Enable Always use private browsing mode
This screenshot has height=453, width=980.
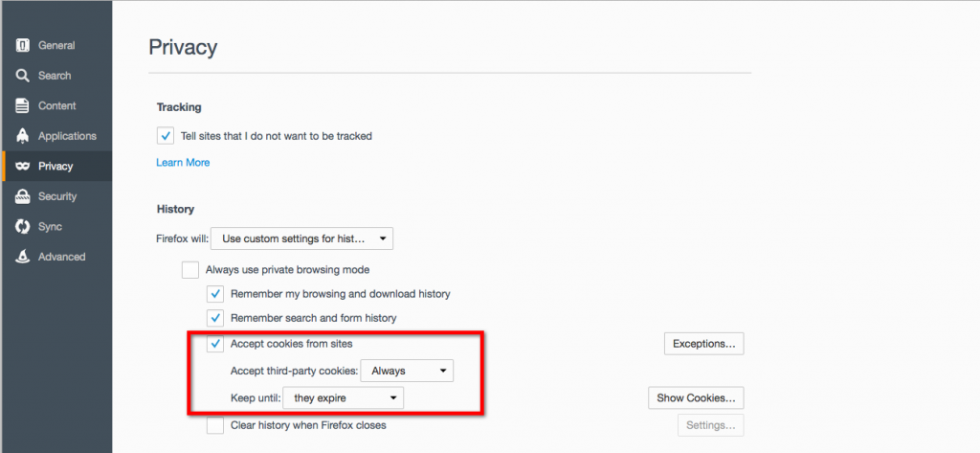[190, 270]
